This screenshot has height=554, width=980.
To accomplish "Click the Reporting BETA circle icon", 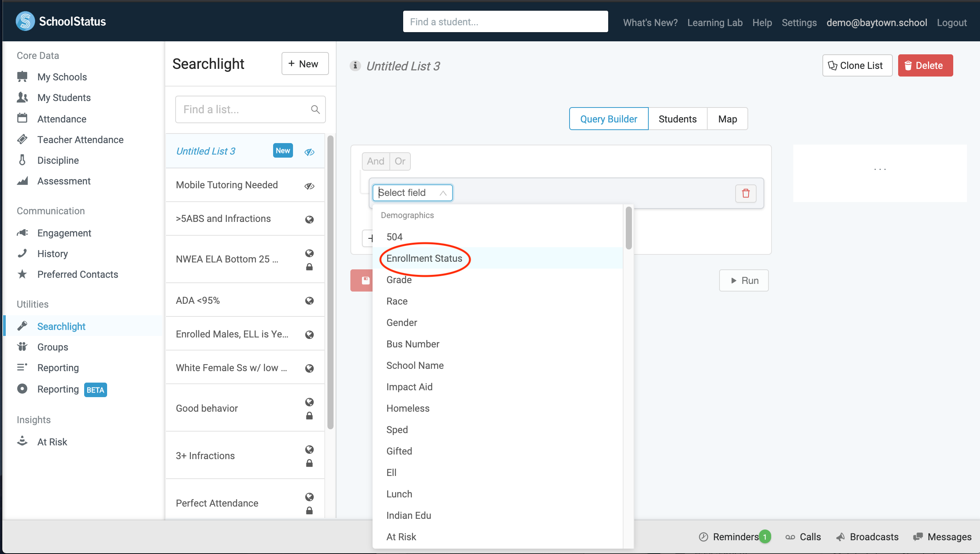I will point(22,389).
